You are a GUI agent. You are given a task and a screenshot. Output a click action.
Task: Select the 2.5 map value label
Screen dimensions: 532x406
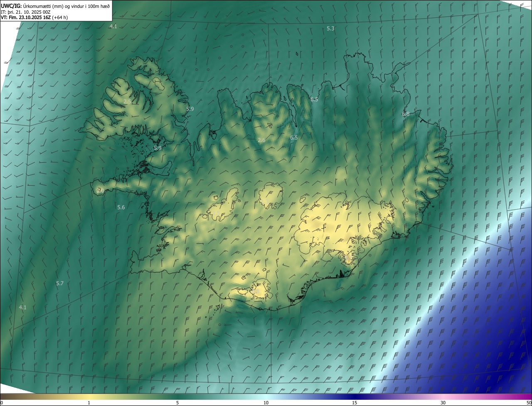click(127, 101)
